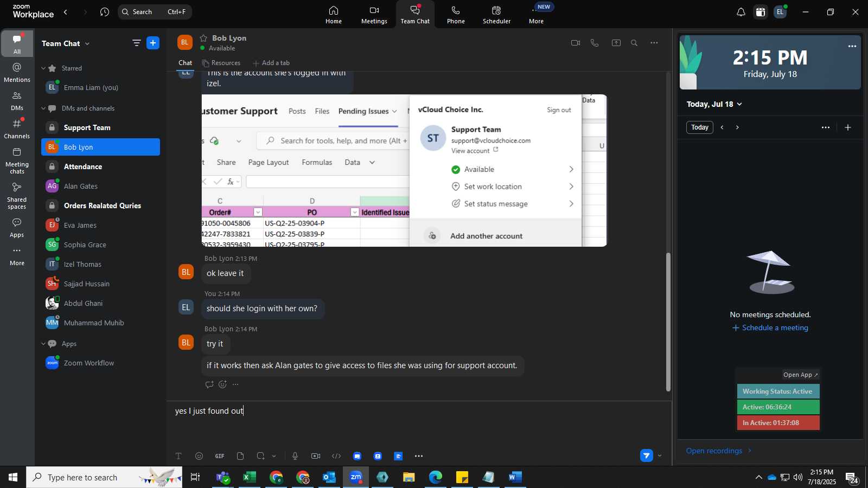This screenshot has width=868, height=488.
Task: Open the calendar panel toggle icon
Action: (x=761, y=12)
